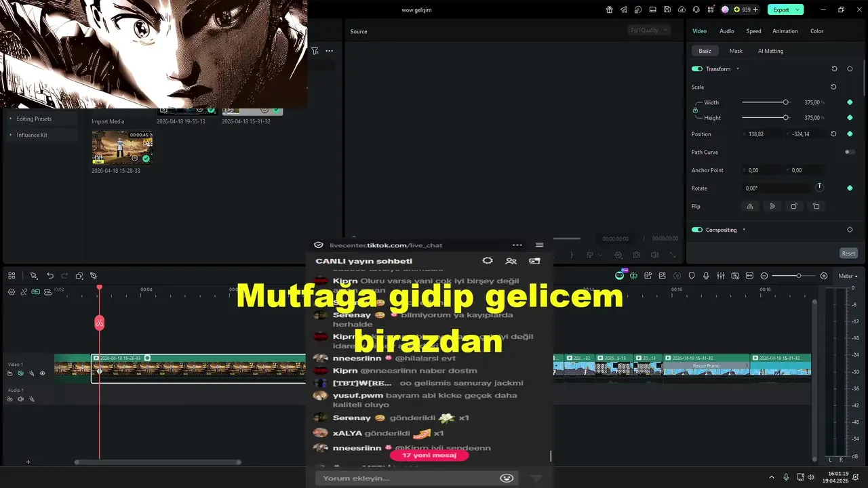The image size is (868, 488).
Task: Click the Reset button in properties panel
Action: pos(848,253)
